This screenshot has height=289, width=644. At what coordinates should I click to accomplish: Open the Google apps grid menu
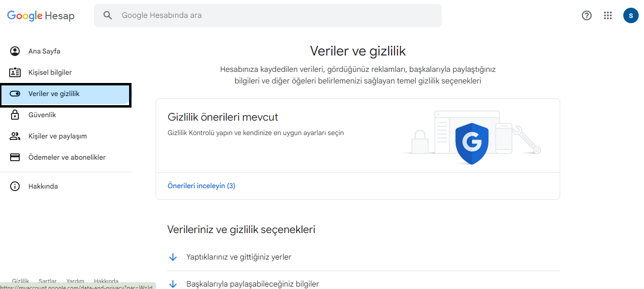pyautogui.click(x=608, y=15)
